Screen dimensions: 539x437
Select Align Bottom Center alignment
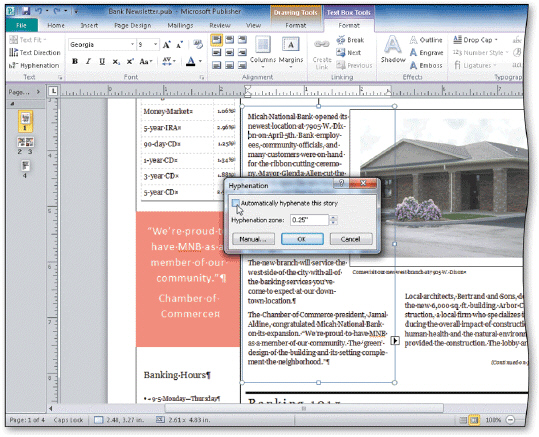pos(229,65)
